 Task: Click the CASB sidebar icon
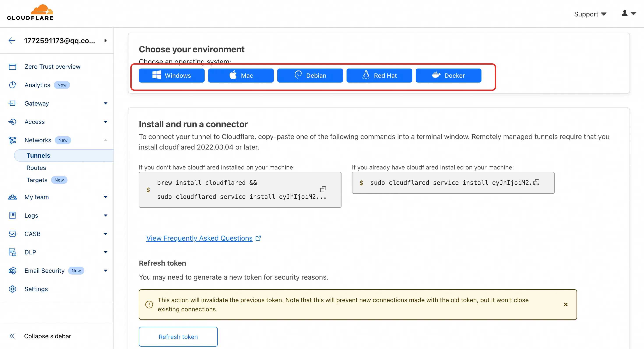click(x=12, y=234)
